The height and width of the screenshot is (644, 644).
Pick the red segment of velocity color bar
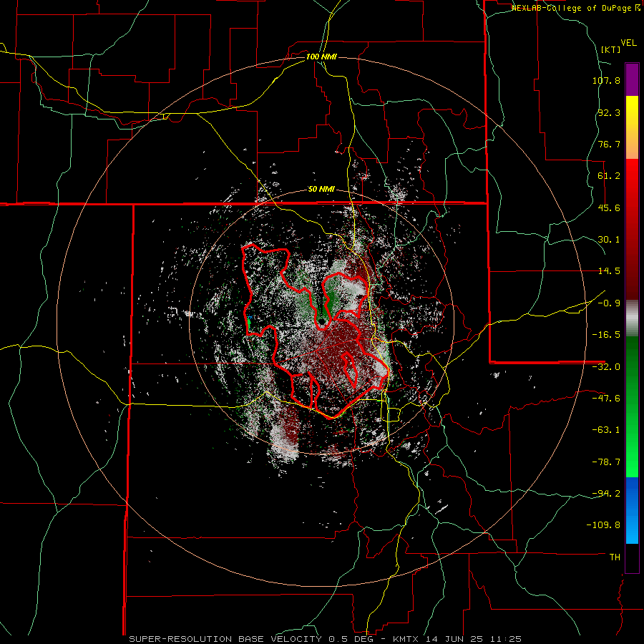(632, 229)
